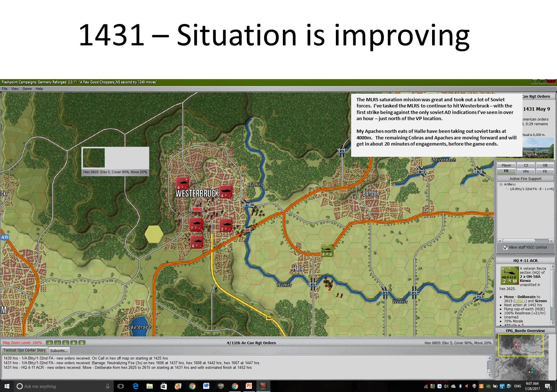
Task: Select the green US helicopter unit north of Halle
Action: coord(327,250)
